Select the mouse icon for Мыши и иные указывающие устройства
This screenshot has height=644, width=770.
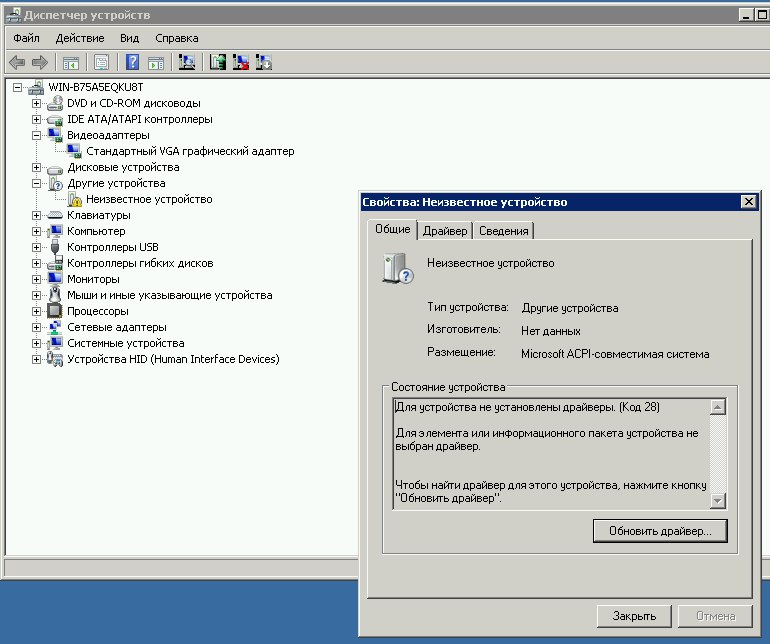tap(55, 295)
